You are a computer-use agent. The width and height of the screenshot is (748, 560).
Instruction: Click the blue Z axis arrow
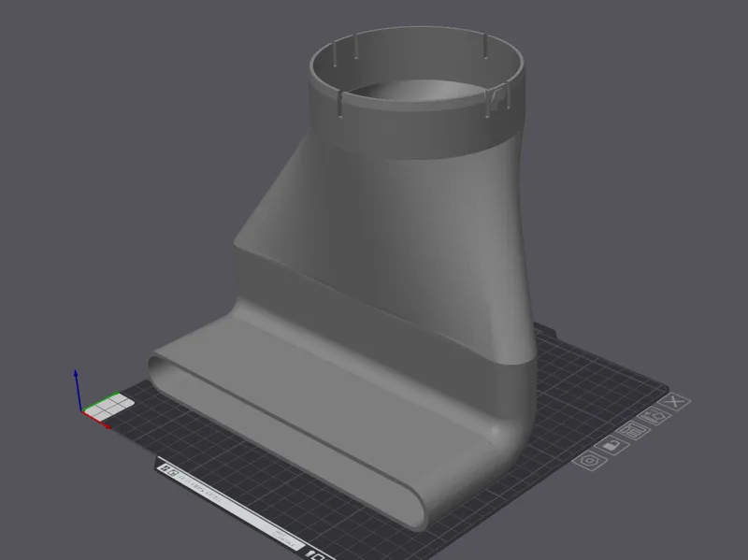[x=78, y=389]
